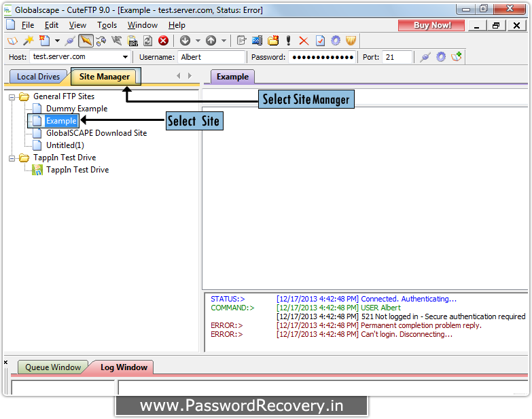Image resolution: width=532 pixels, height=419 pixels.
Task: Click the red Stop icon
Action: (x=164, y=41)
